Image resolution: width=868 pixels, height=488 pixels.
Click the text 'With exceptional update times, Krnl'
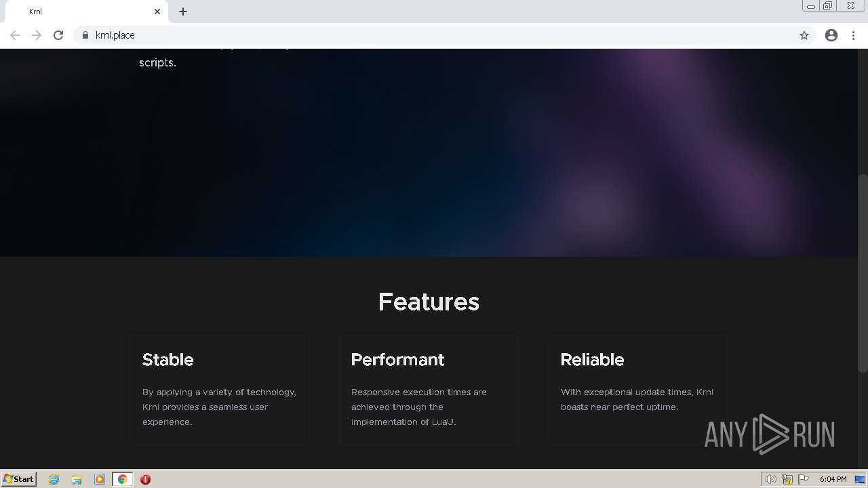pos(637,392)
